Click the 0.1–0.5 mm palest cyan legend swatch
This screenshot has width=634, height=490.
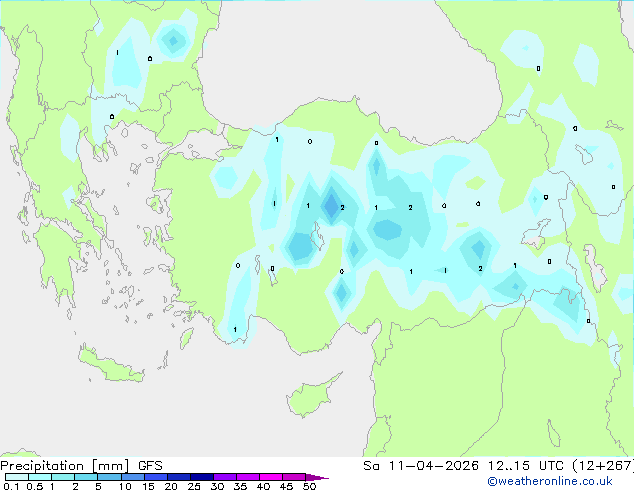17,477
